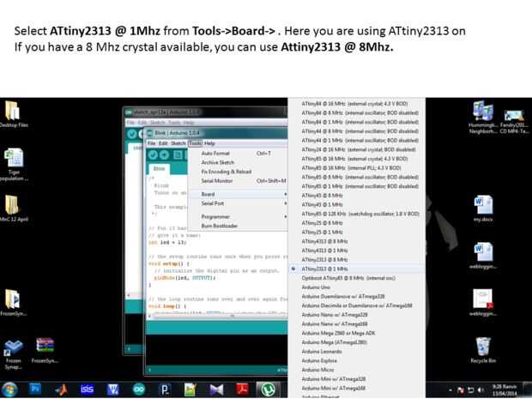Click the Arduino infinity icon in taskbar
The image size is (532, 399).
[x=139, y=390]
